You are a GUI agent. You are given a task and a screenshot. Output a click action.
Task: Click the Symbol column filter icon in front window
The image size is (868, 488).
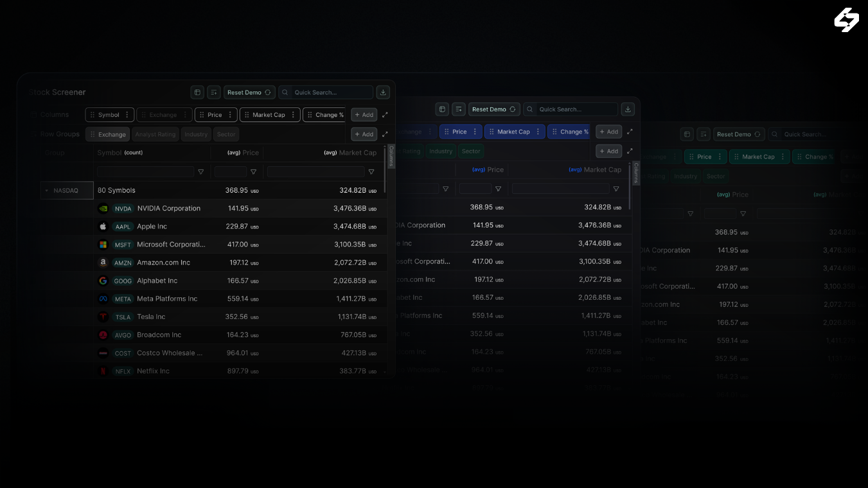[x=201, y=172]
